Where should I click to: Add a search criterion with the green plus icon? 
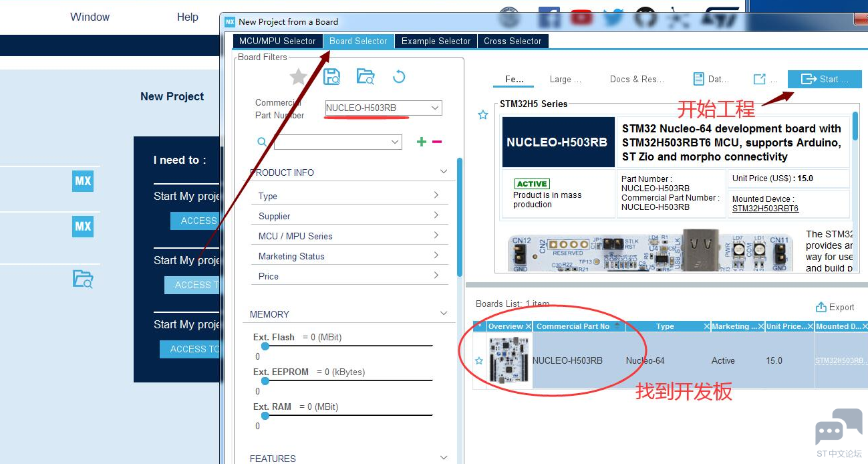click(x=422, y=142)
